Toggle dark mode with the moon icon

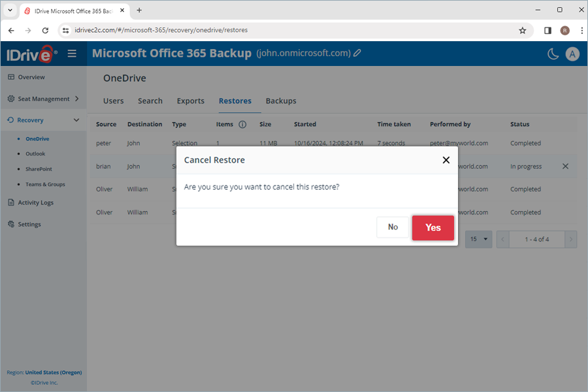coord(553,54)
